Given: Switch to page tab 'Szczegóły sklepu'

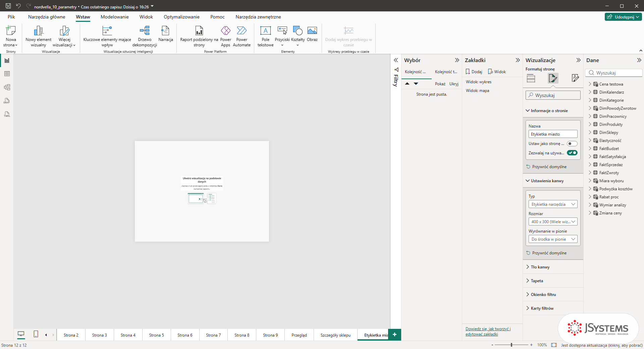Looking at the screenshot, I should click(x=335, y=335).
